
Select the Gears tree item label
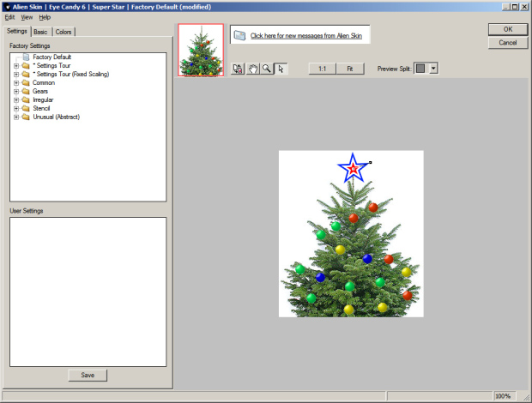(x=40, y=91)
